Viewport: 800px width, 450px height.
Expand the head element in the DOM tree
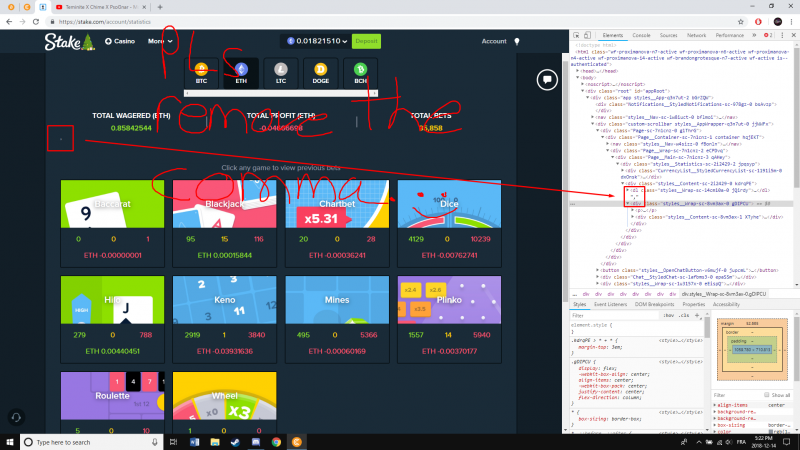578,71
